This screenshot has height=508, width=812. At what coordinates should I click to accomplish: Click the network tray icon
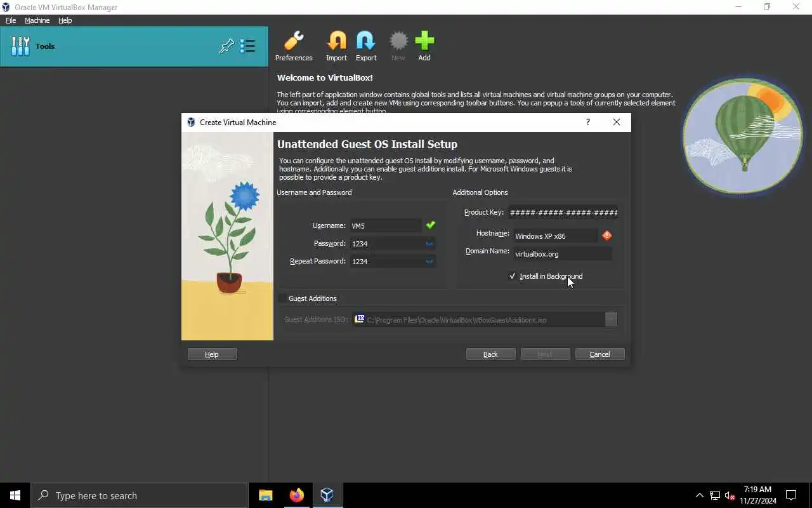[715, 495]
